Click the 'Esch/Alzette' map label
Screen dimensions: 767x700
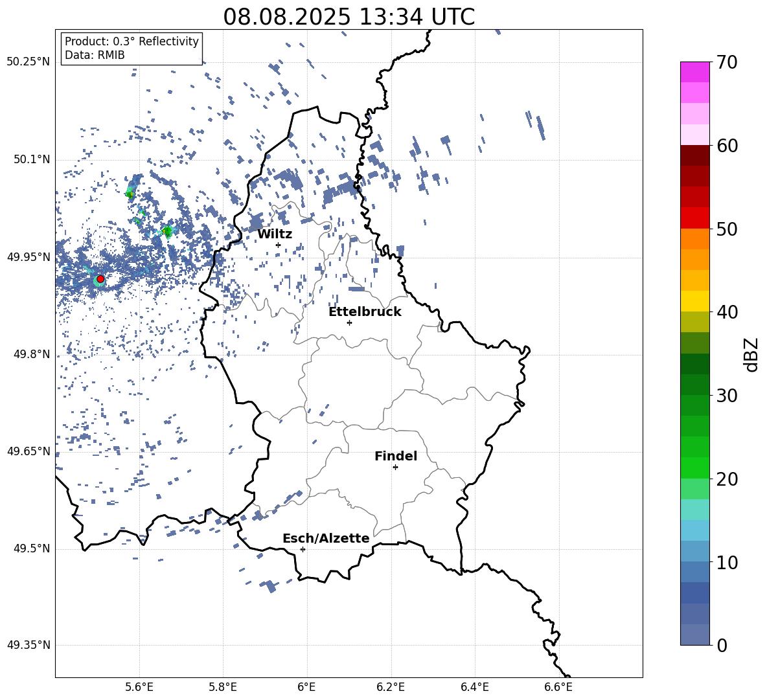(326, 538)
